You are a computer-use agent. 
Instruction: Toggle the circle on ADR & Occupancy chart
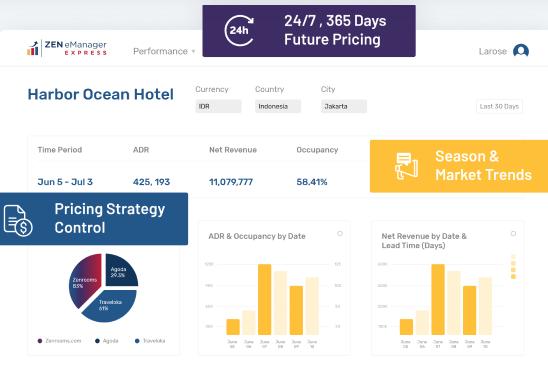[x=340, y=234]
